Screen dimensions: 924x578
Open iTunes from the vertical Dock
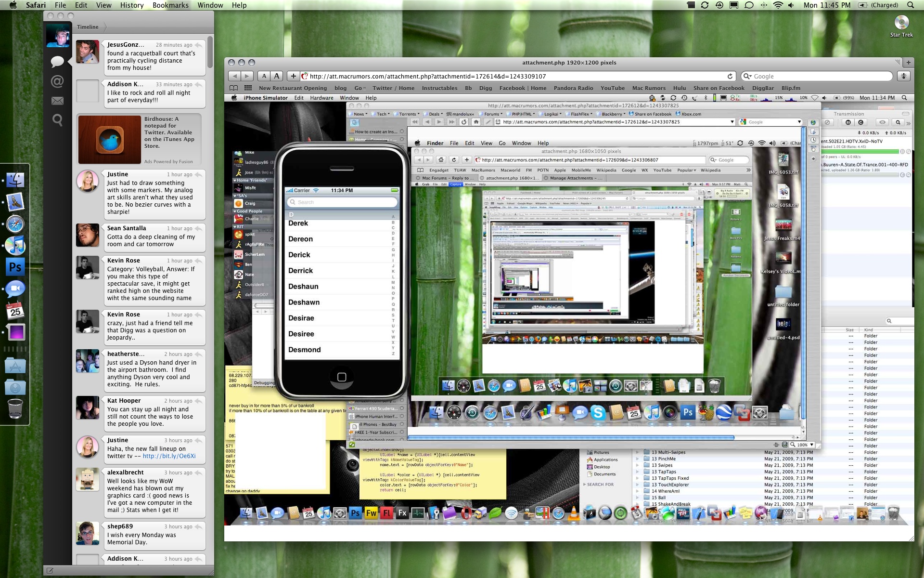[x=15, y=246]
